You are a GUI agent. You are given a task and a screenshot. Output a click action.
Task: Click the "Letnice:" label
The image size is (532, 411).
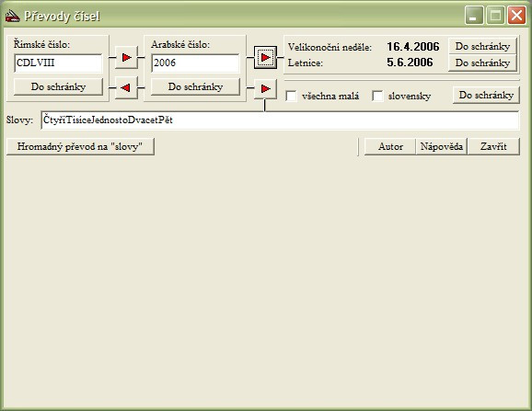[x=306, y=63]
